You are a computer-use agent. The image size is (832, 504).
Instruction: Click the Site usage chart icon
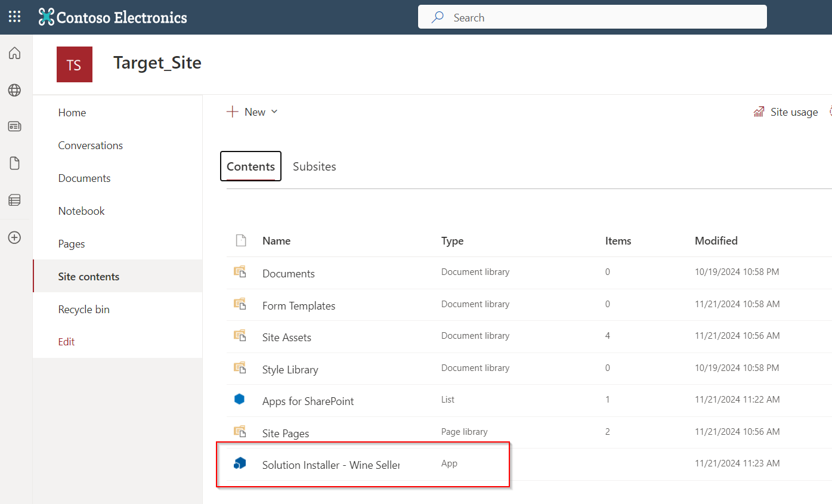pos(759,112)
